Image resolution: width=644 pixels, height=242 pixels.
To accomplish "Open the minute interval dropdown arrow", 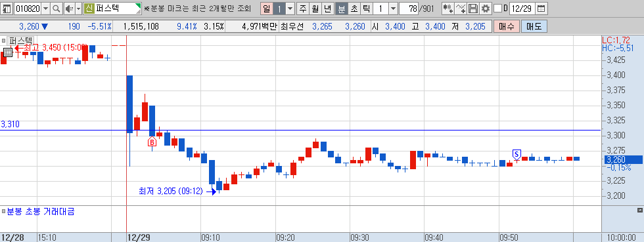I will click(393, 9).
